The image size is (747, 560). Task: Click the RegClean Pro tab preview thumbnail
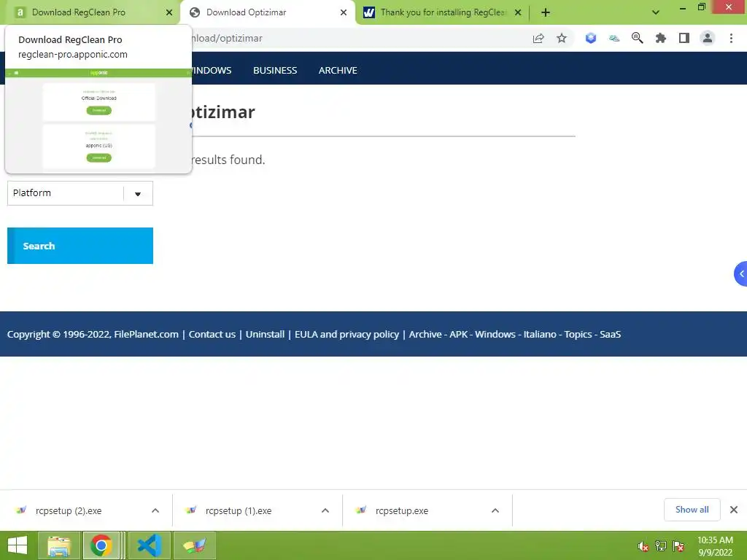pyautogui.click(x=98, y=120)
